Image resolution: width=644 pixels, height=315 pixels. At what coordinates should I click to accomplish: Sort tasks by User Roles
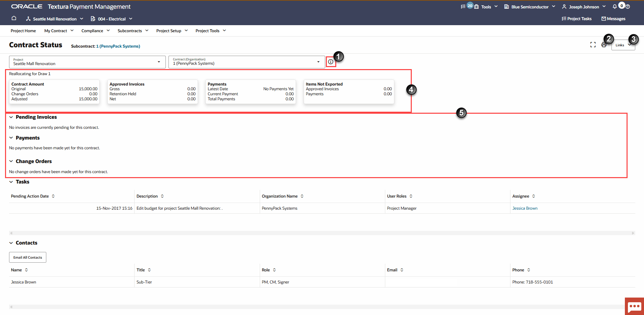(x=411, y=196)
